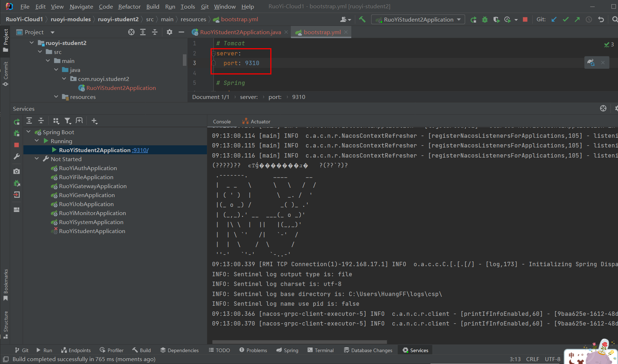Select RuoYiGatewayApplication in Services tree
618x364 pixels.
93,186
